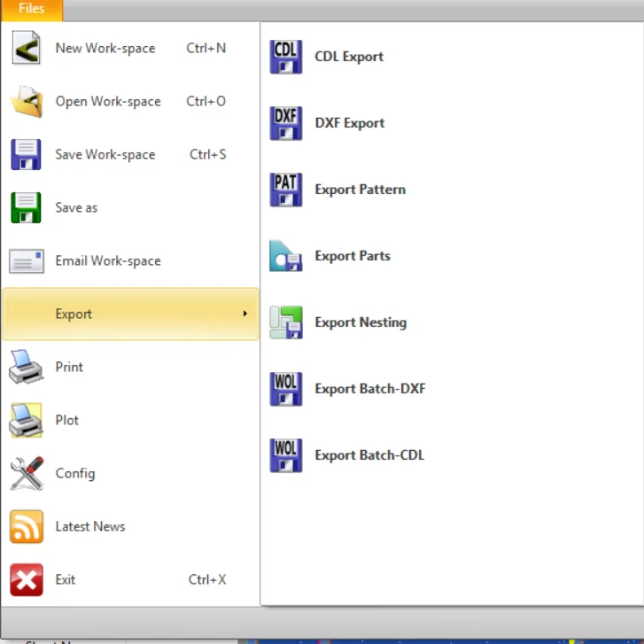Choose the Print menu entry
Image resolution: width=644 pixels, height=644 pixels.
[x=130, y=367]
